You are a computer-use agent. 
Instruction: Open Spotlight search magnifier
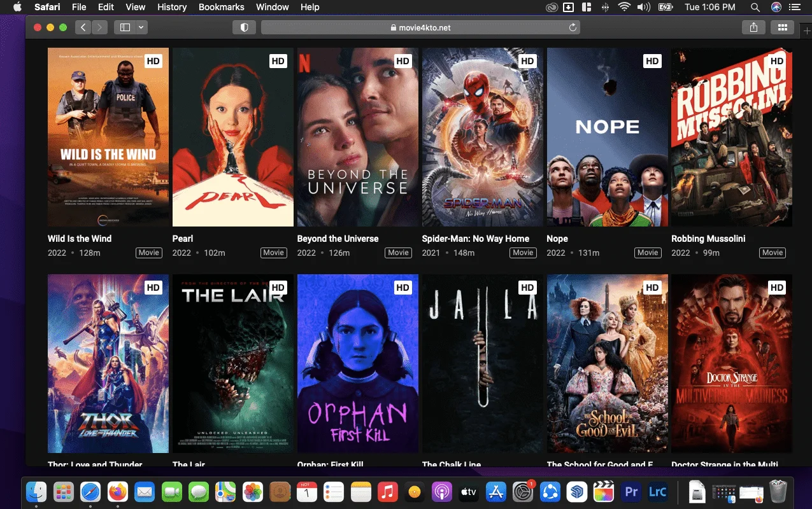pyautogui.click(x=755, y=7)
